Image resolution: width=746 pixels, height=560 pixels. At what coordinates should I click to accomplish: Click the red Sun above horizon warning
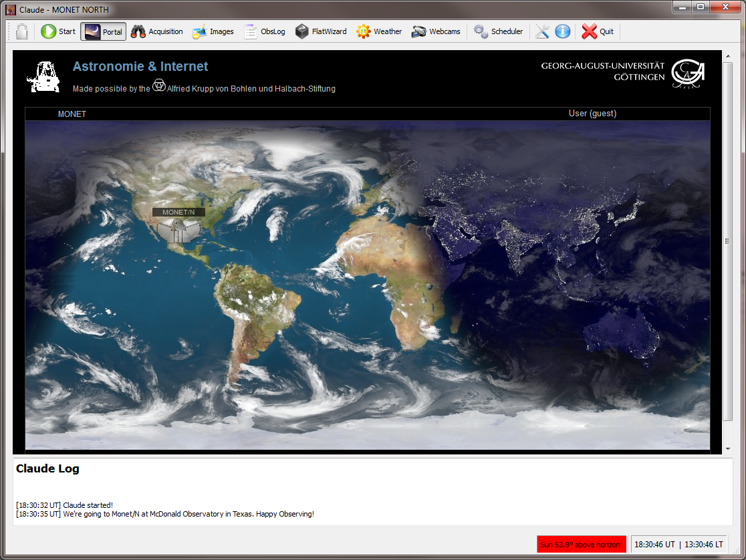click(x=581, y=545)
